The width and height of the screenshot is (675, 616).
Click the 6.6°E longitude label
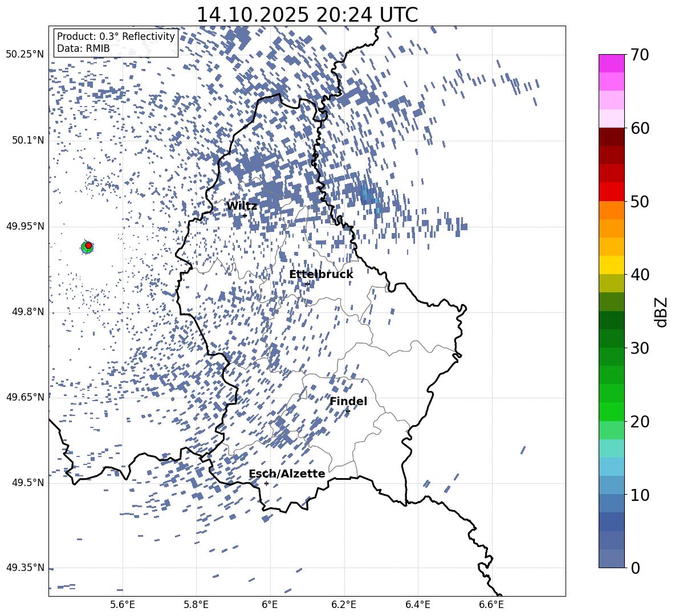491,605
